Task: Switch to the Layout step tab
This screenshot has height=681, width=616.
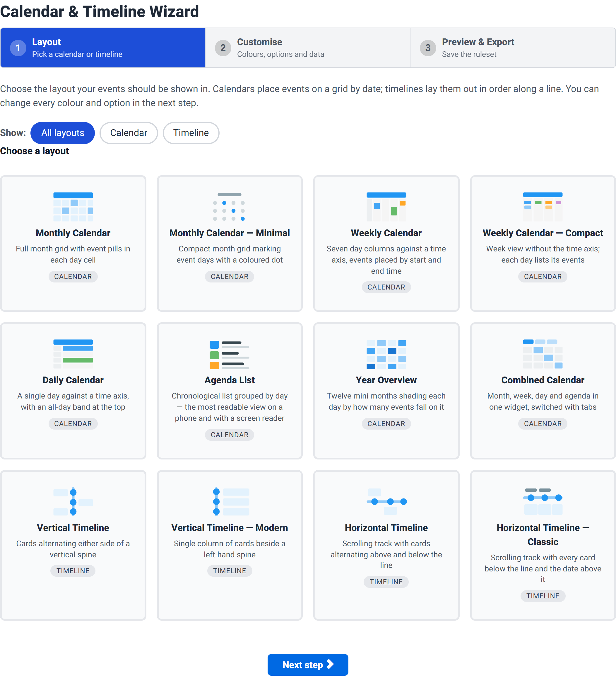Action: pos(102,48)
